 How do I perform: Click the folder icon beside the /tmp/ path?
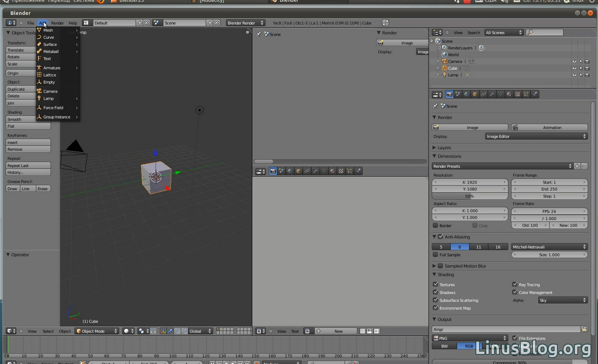point(584,329)
